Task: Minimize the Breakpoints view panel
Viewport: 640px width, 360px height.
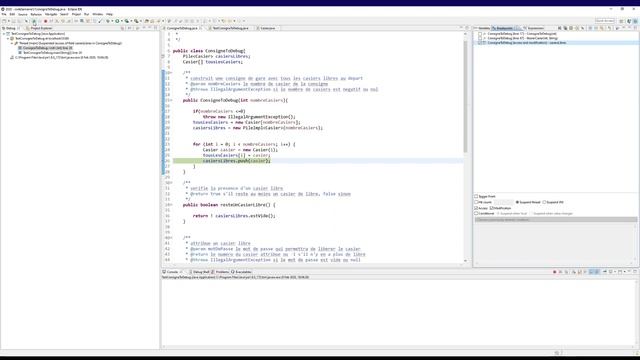Action: point(629,28)
